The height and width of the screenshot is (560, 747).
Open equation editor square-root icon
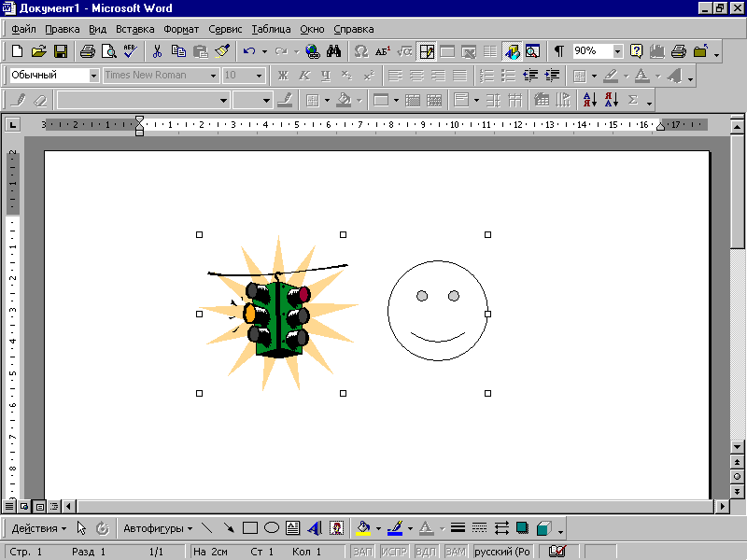(404, 51)
